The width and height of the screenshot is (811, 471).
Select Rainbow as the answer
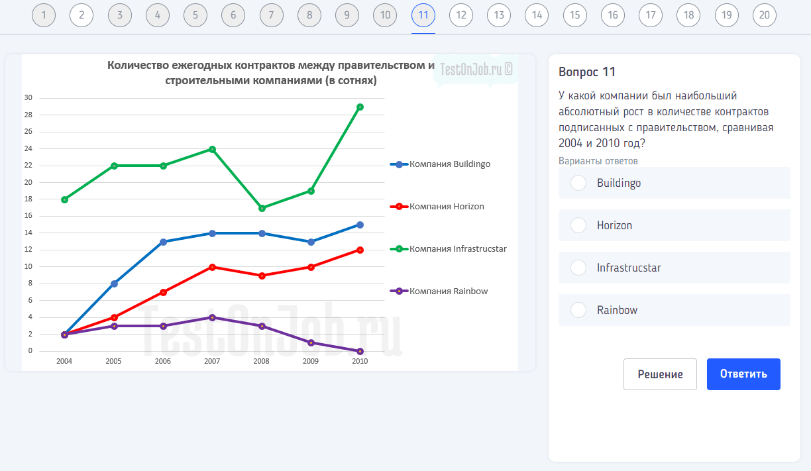click(x=578, y=310)
